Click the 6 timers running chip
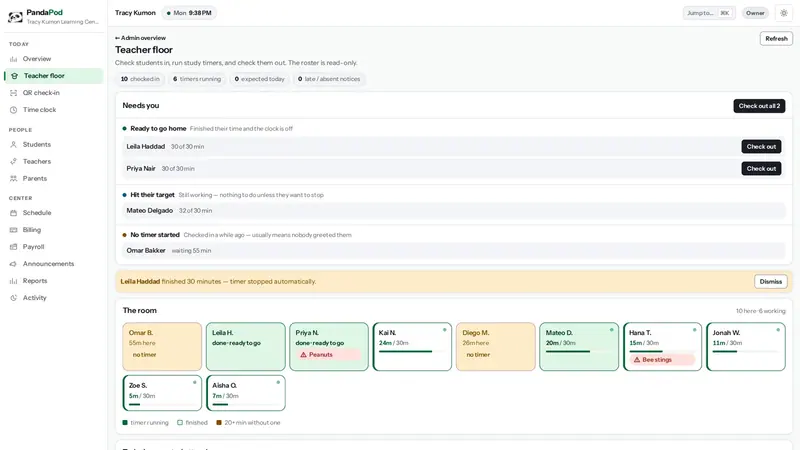The height and width of the screenshot is (450, 800). 197,79
